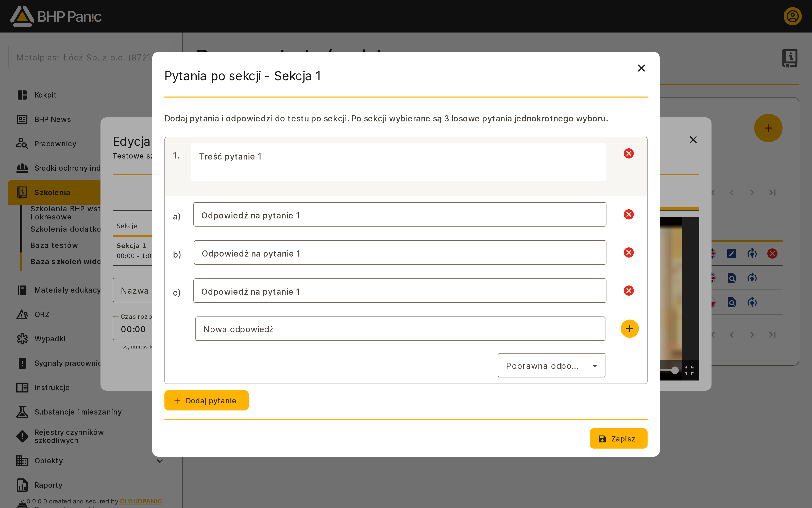Open Materiały edukacyjne in the sidebar

point(54,290)
